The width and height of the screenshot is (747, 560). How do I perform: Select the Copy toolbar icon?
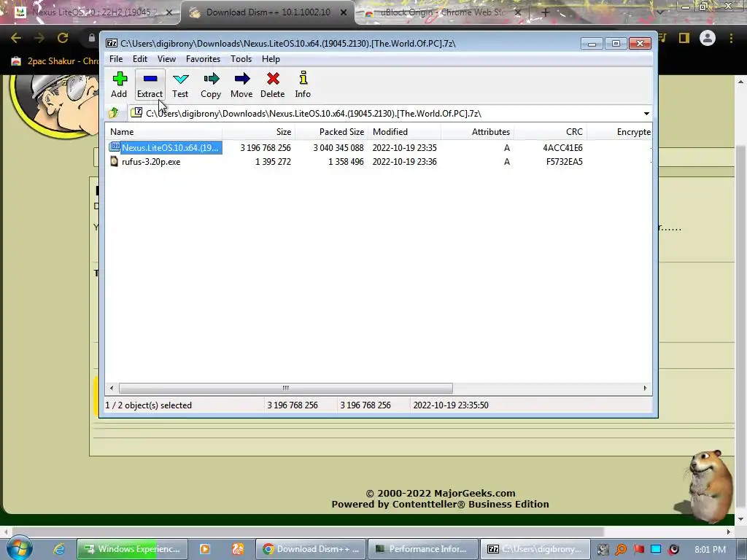[x=211, y=85]
